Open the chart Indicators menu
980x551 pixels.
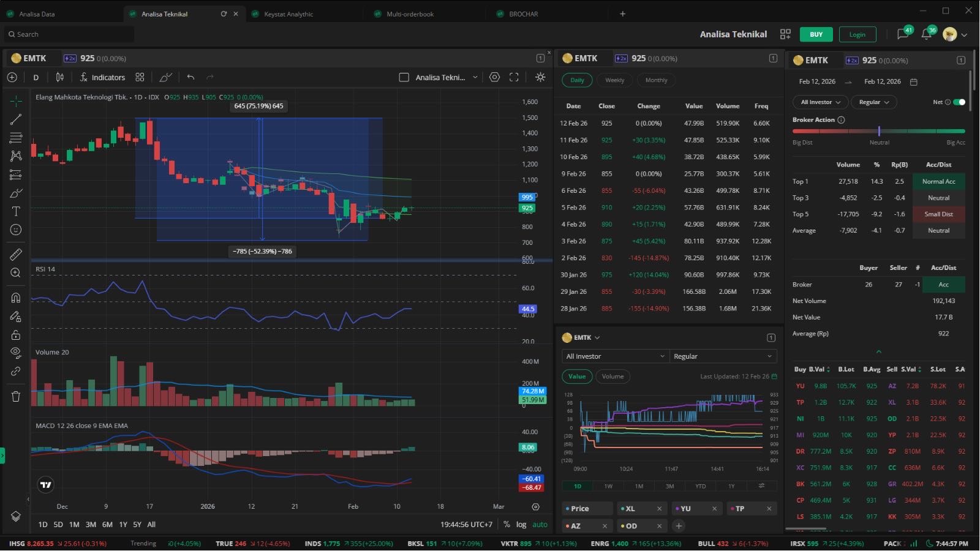[x=102, y=77]
